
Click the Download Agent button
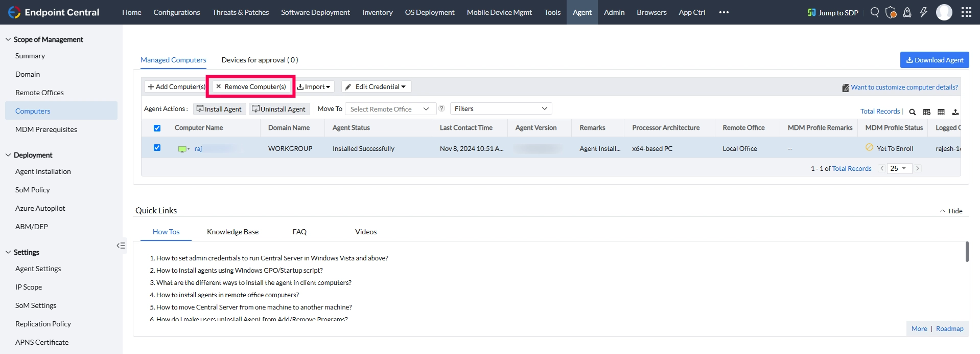click(x=935, y=60)
